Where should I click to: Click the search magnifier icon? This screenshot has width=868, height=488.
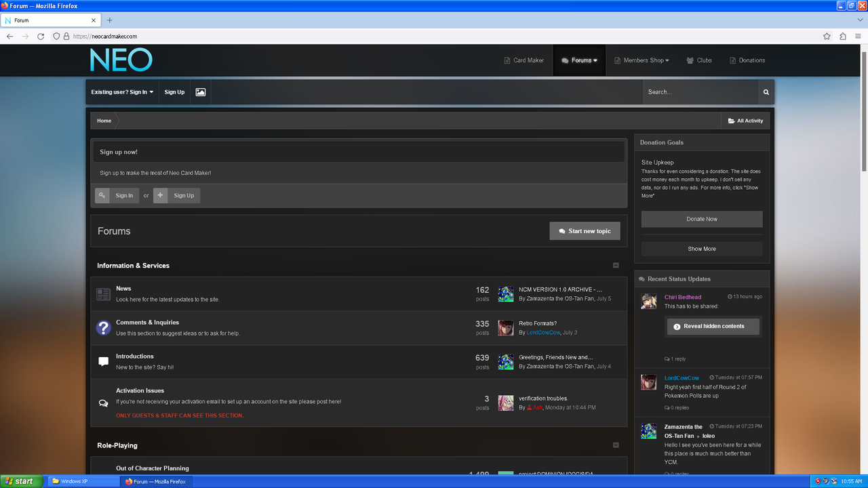tap(766, 91)
